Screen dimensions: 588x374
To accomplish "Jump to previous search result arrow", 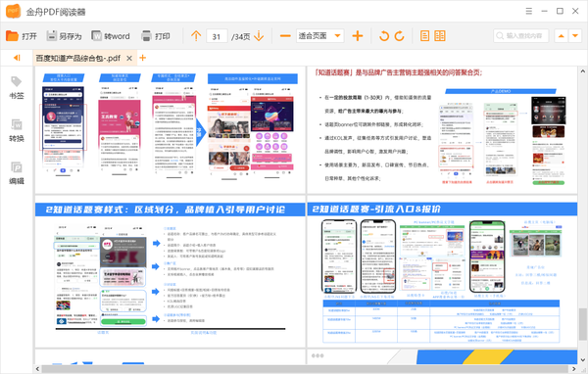I will click(x=561, y=36).
